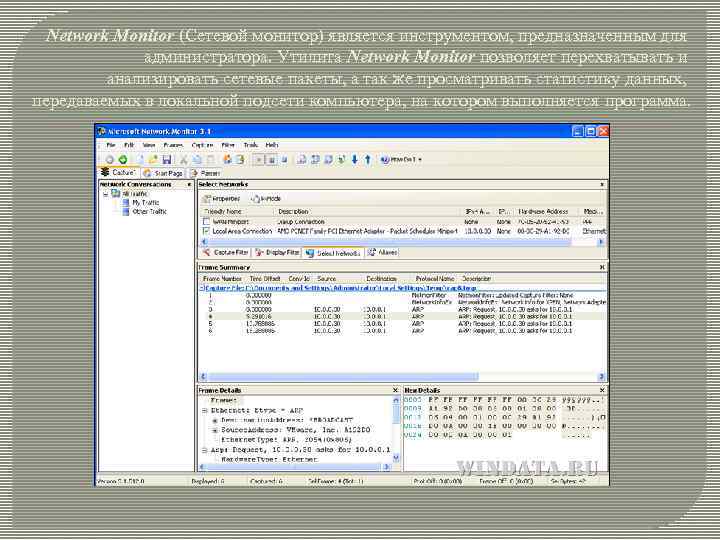Viewport: 720px width, 540px height.
Task: Select the Select Networks tab
Action: coord(333,253)
